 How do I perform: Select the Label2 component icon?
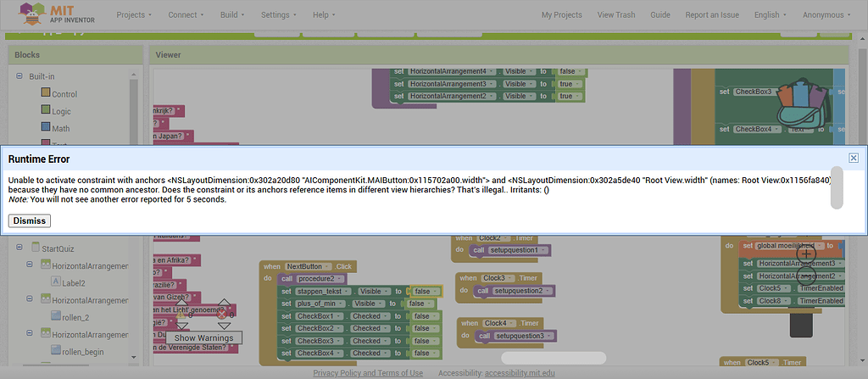(x=56, y=282)
